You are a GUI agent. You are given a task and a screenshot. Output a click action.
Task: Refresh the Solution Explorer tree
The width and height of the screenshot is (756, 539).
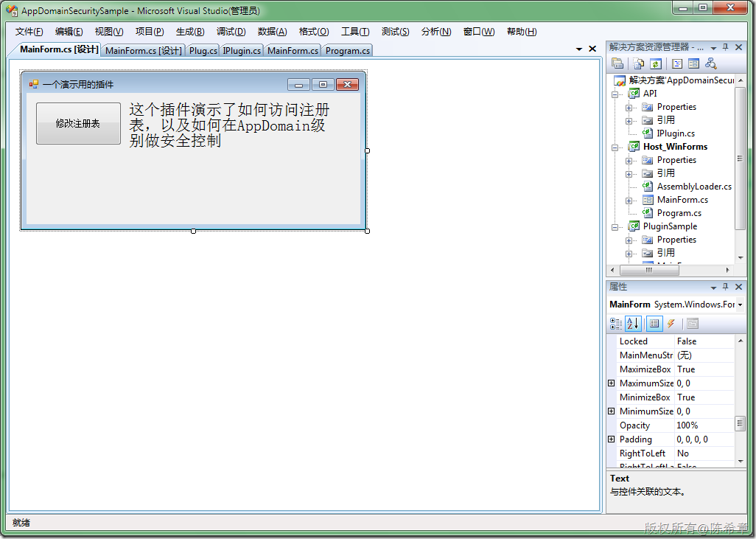(655, 63)
